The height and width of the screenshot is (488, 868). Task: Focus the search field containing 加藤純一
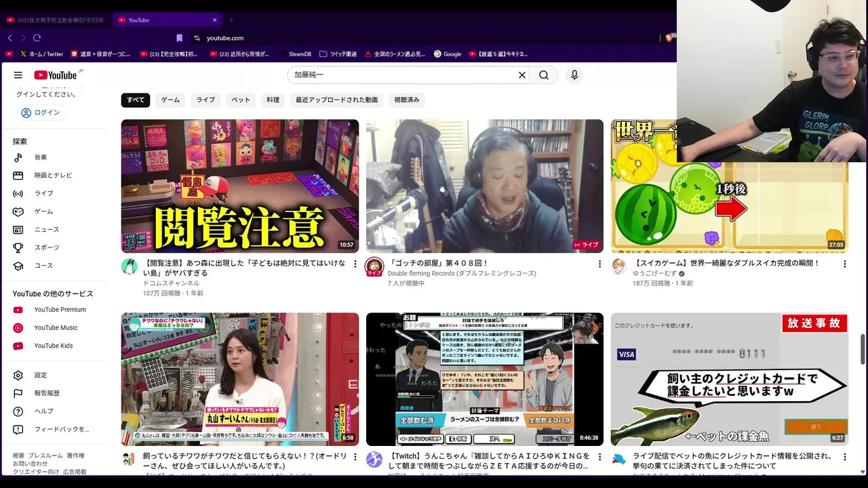[x=403, y=75]
